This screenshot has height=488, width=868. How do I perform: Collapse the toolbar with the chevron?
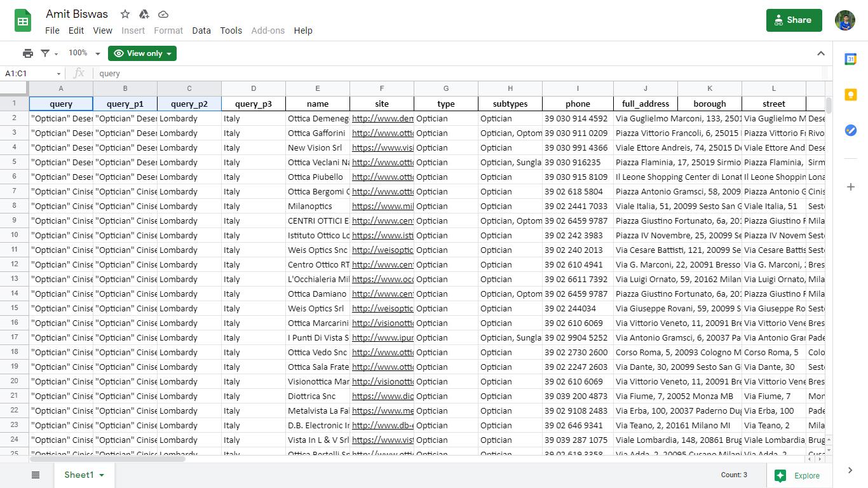(x=822, y=53)
